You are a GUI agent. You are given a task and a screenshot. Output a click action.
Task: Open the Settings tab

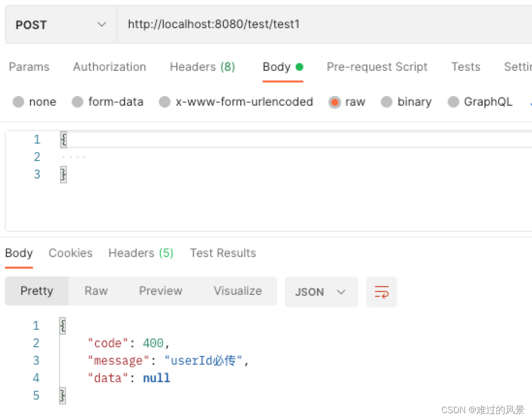(x=518, y=67)
